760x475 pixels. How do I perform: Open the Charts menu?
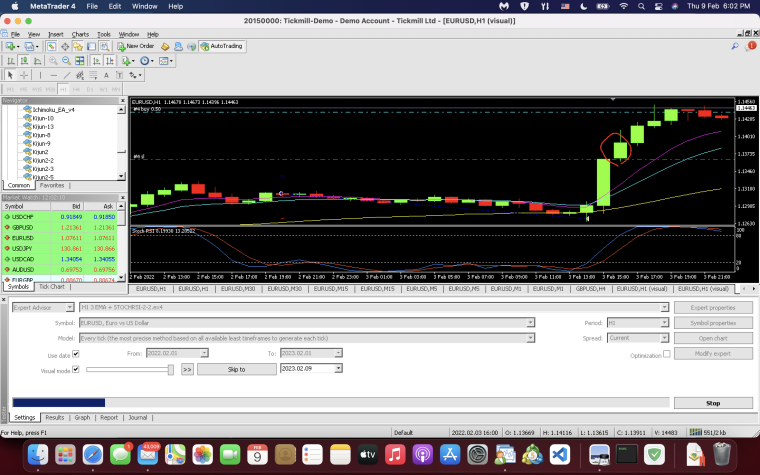point(80,34)
